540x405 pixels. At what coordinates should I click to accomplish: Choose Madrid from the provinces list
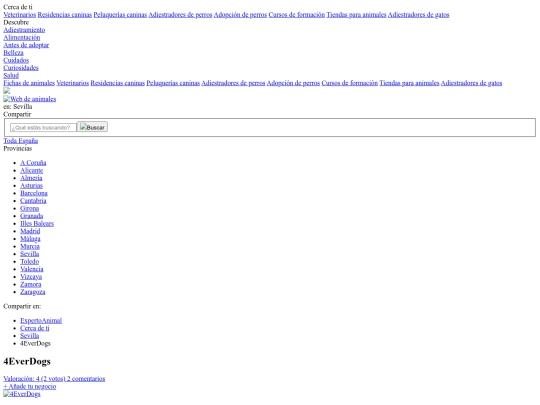[30, 231]
